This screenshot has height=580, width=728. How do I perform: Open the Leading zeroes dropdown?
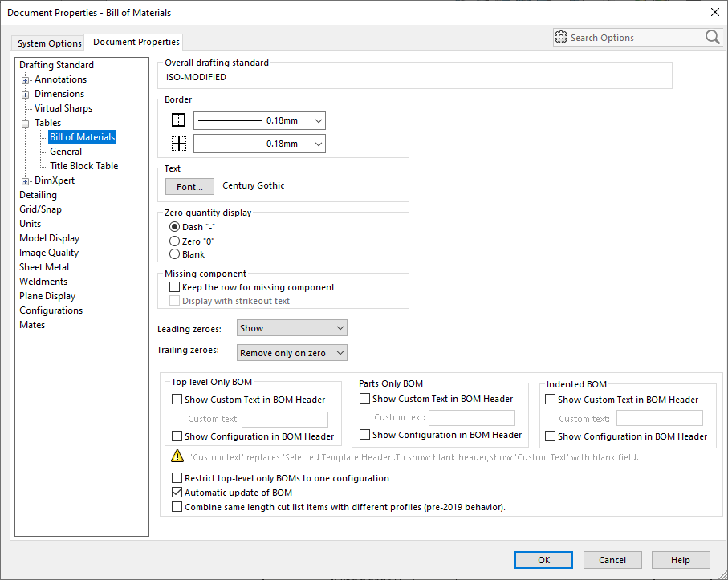click(x=292, y=328)
